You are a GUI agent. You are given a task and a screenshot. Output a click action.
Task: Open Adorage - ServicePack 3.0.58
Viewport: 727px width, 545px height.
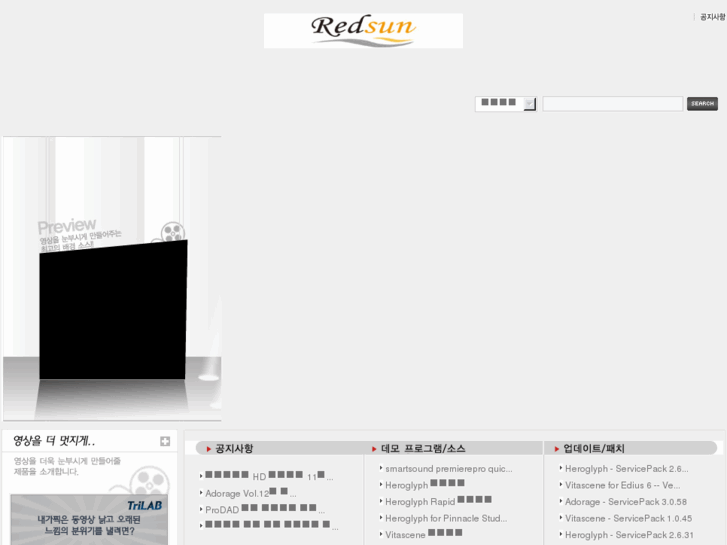coord(625,501)
